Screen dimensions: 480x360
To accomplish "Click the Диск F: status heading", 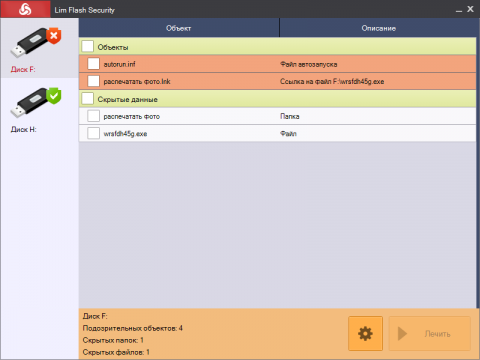I will pos(95,316).
